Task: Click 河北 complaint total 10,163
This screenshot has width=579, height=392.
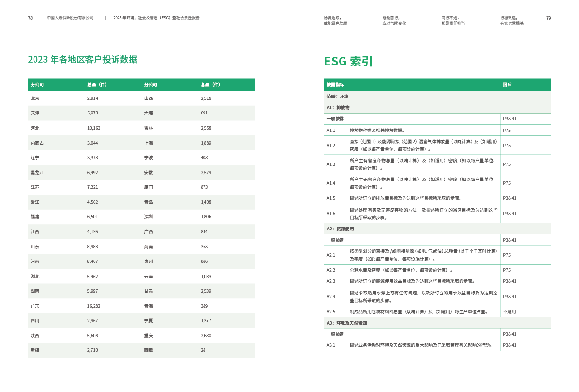Action: click(94, 128)
